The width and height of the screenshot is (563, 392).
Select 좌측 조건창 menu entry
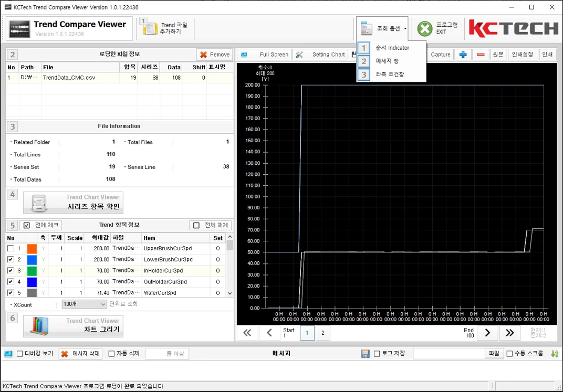(x=391, y=74)
